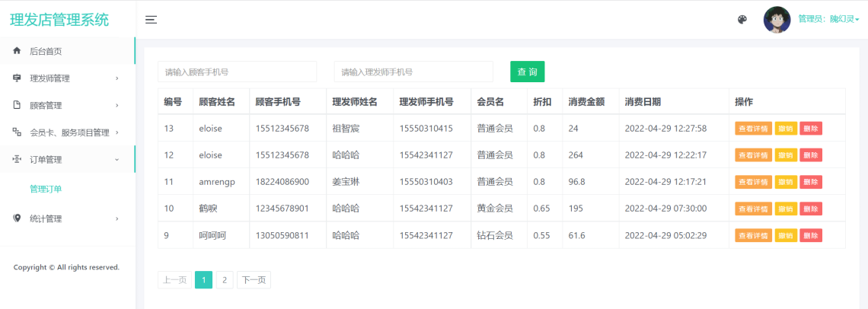This screenshot has width=868, height=309.
Task: Click the 理发师管理 sidebar icon
Action: coord(17,78)
